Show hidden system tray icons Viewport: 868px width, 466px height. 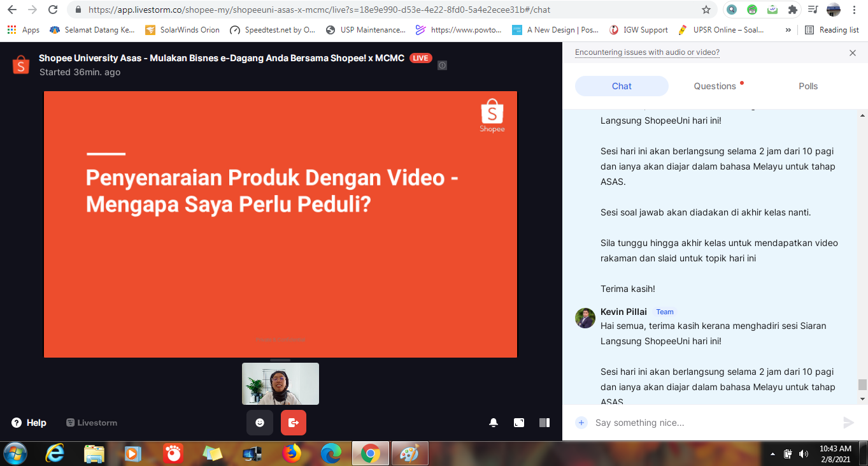(x=772, y=454)
